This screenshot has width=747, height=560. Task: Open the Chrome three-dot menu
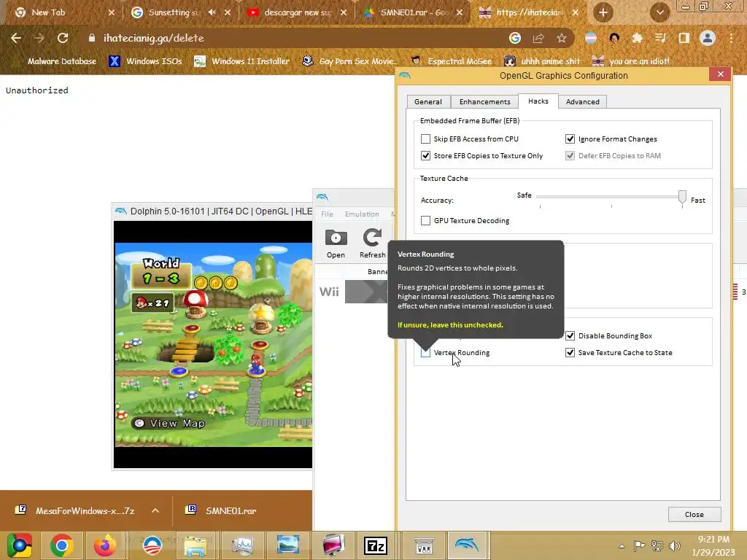click(731, 38)
